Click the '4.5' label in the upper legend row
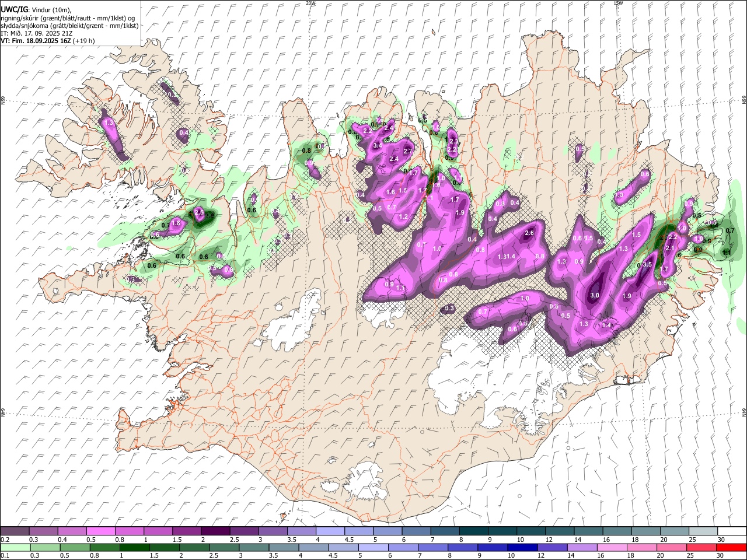The width and height of the screenshot is (747, 560). 349,540
